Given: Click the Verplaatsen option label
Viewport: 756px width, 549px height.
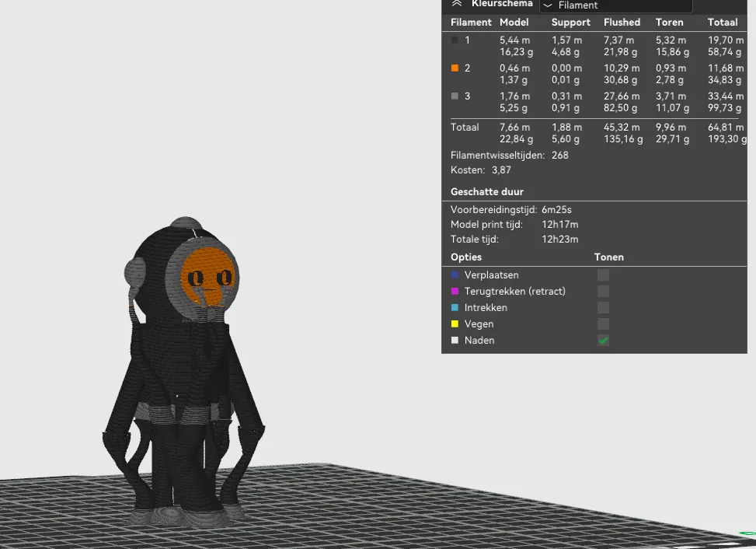Looking at the screenshot, I should pyautogui.click(x=491, y=275).
